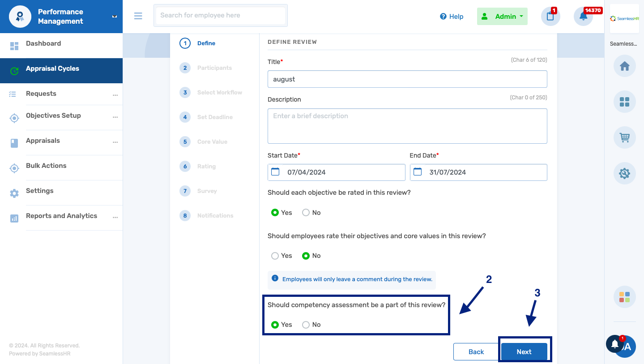
Task: Select No for rating each objective
Action: [306, 213]
